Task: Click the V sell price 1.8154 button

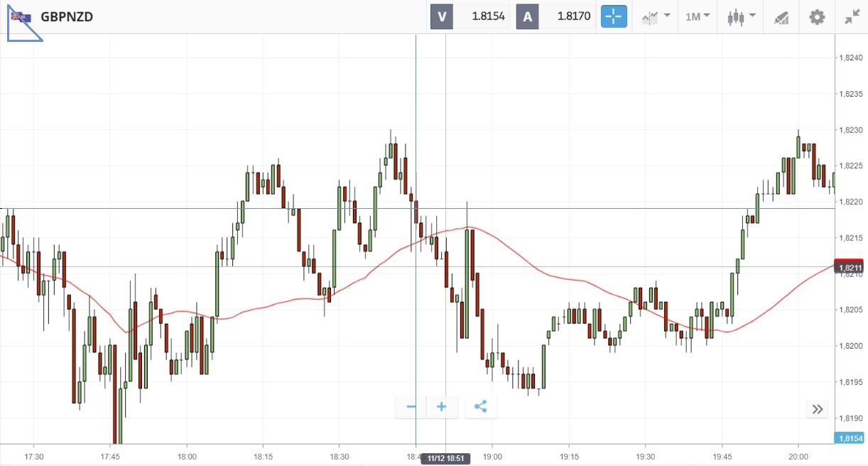Action: point(470,16)
